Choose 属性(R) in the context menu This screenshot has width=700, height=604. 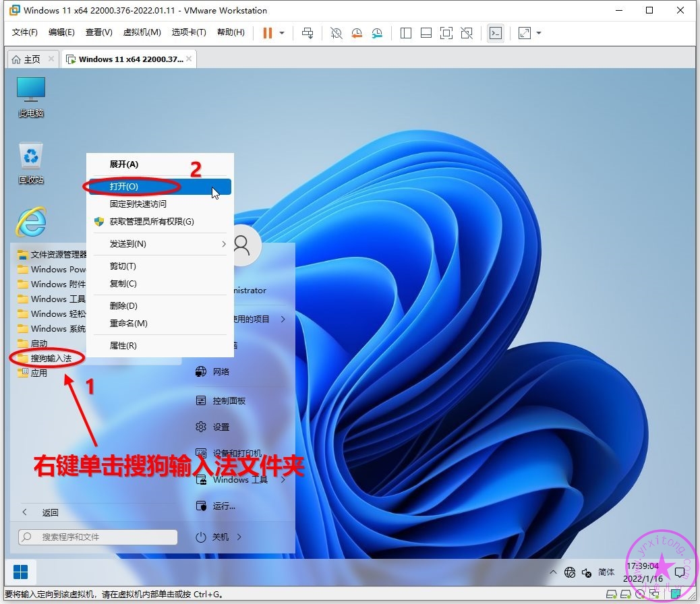160,346
